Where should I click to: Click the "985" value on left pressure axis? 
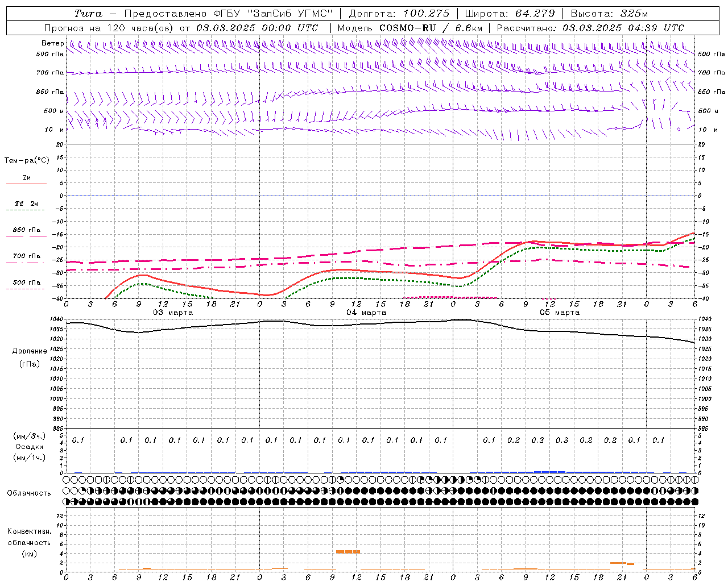[x=58, y=429]
